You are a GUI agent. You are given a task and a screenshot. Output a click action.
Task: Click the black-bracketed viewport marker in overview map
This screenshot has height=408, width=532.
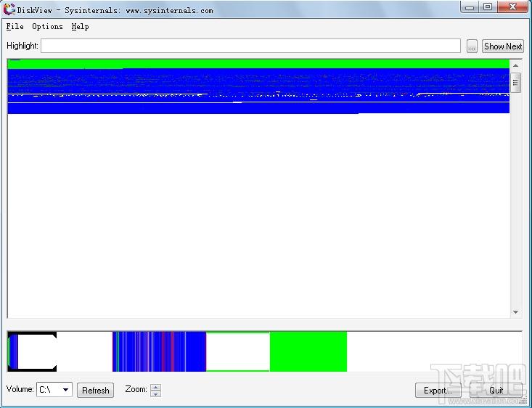pos(32,351)
